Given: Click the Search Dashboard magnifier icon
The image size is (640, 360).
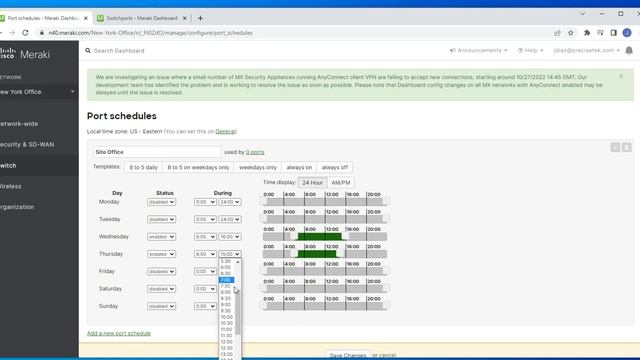Looking at the screenshot, I should pyautogui.click(x=88, y=51).
